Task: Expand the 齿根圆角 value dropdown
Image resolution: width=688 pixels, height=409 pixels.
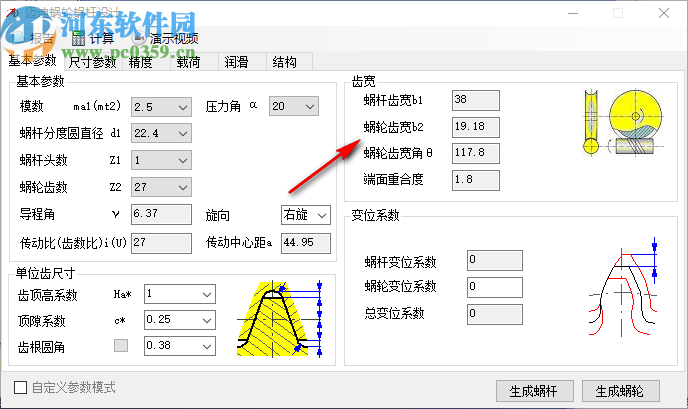Action: [180, 346]
